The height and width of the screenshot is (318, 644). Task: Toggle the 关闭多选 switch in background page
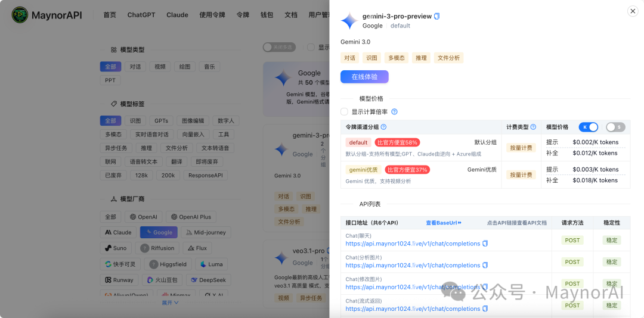coord(280,47)
